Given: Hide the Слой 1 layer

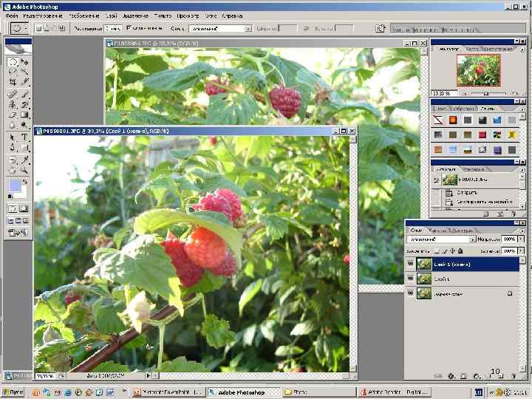Looking at the screenshot, I should coord(411,279).
